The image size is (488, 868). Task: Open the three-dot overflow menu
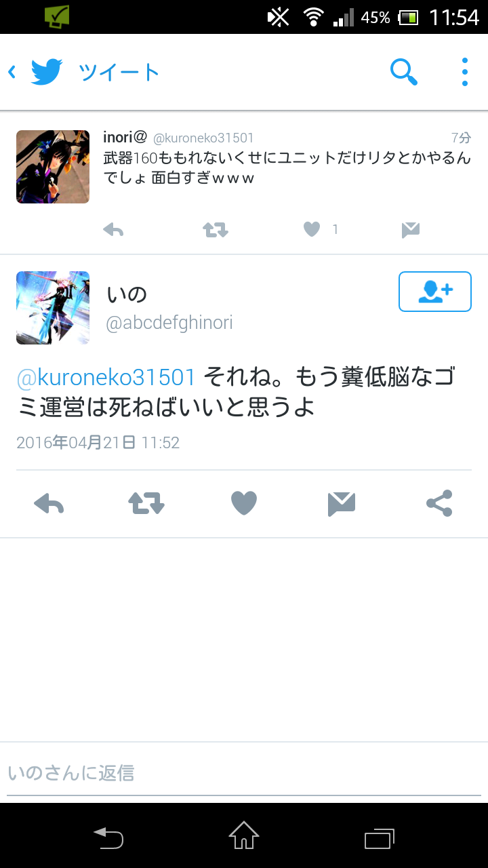coord(464,72)
